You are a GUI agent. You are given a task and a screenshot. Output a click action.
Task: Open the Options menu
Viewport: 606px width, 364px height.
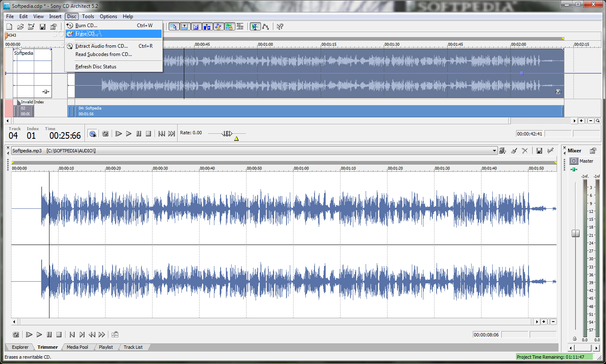click(108, 16)
